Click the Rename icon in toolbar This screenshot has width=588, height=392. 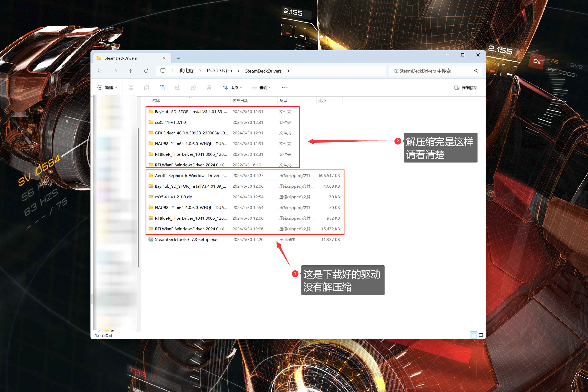tap(177, 88)
